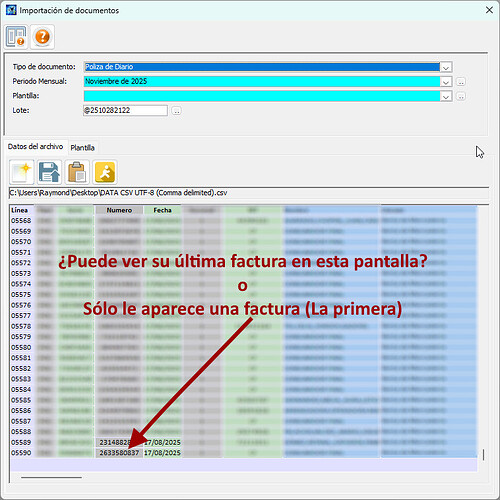Select row with line number 05577
The width and height of the screenshot is (500, 500).
coord(243,316)
